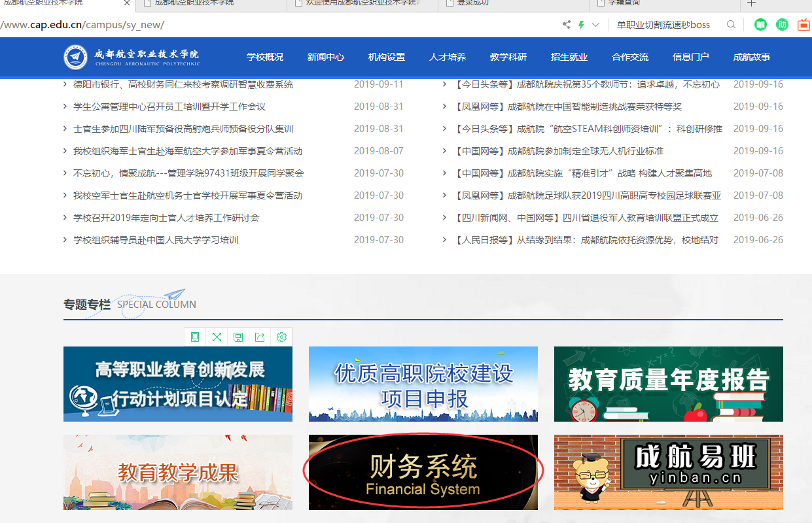Image resolution: width=812 pixels, height=523 pixels.
Task: Click the share arrow icon above the banner
Action: [x=260, y=337]
